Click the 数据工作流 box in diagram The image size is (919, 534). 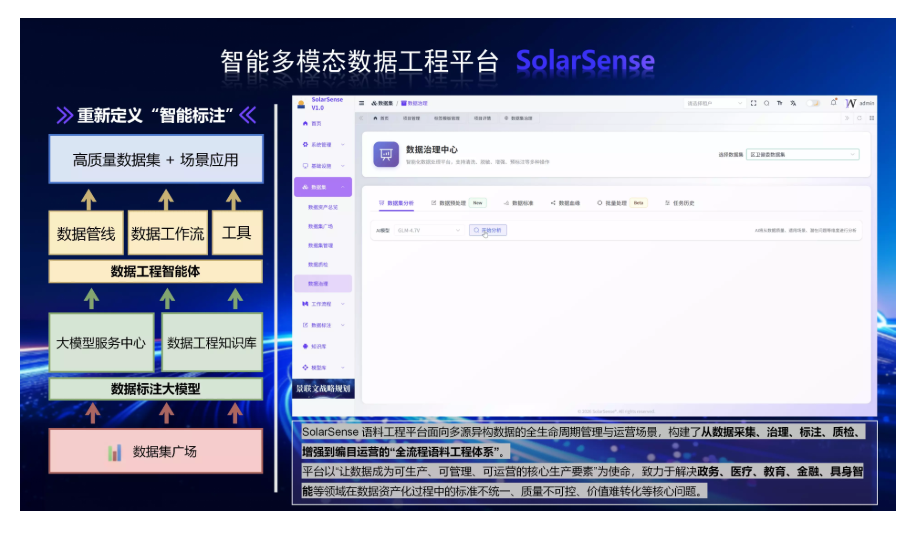pos(168,233)
